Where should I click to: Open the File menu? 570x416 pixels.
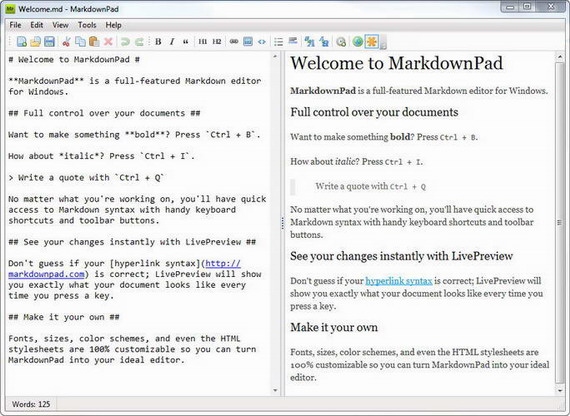click(x=15, y=25)
